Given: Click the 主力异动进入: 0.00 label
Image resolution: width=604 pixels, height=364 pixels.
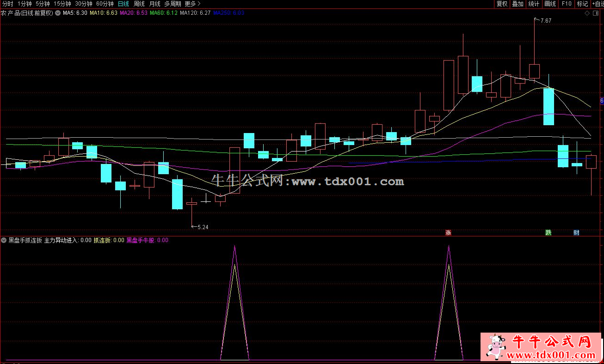Looking at the screenshot, I should pyautogui.click(x=68, y=240).
